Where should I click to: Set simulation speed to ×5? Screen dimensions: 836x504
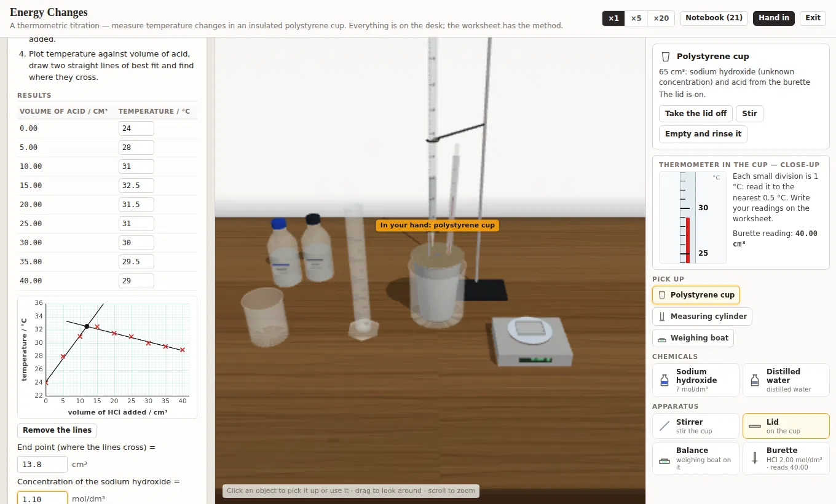tap(636, 18)
